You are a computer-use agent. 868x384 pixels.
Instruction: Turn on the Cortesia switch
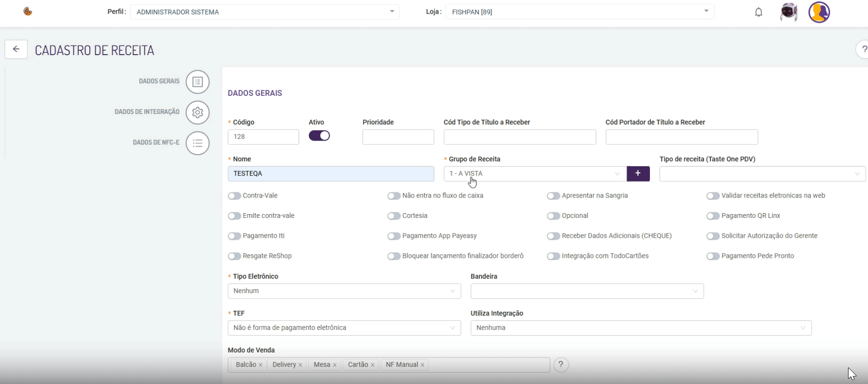pos(394,216)
